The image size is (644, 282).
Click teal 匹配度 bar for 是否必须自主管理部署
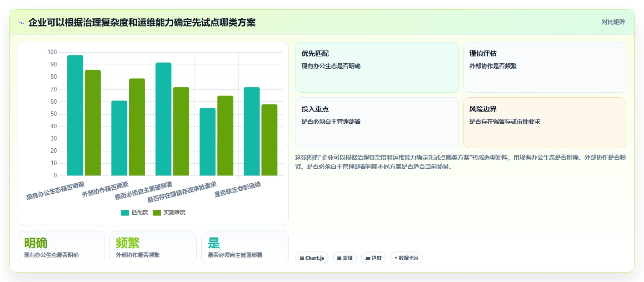pyautogui.click(x=164, y=119)
